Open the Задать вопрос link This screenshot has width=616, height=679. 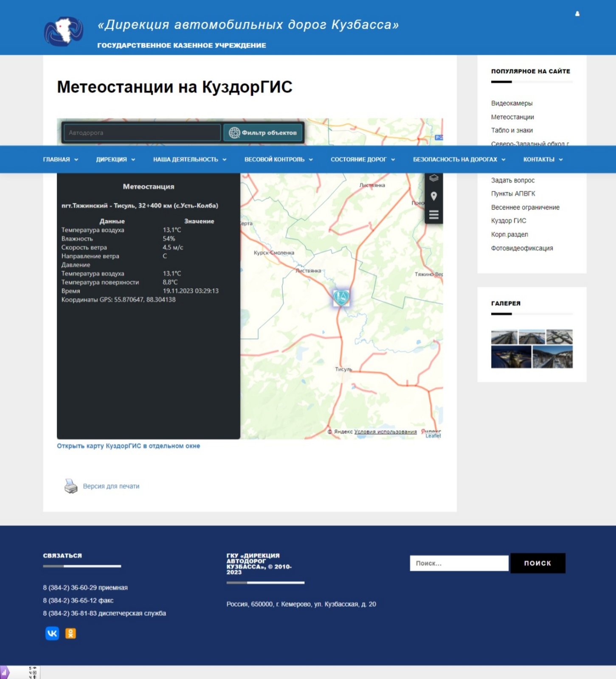click(x=513, y=180)
